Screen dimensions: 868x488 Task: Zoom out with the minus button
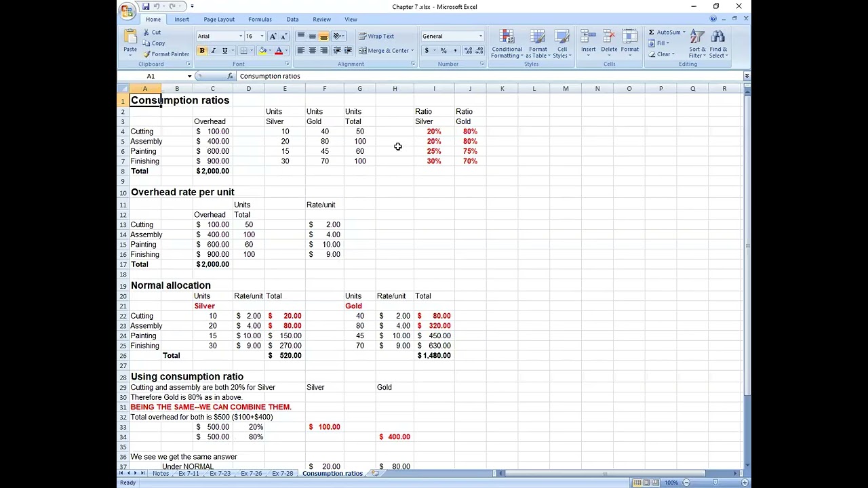point(686,483)
